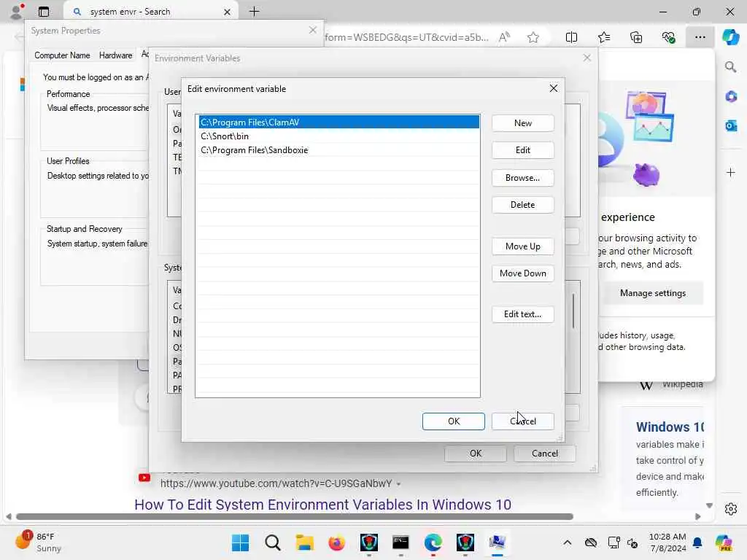Open the terminal icon in the taskbar
This screenshot has width=747, height=560.
(400, 542)
